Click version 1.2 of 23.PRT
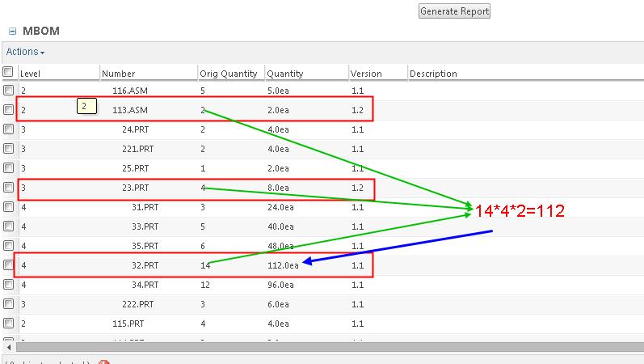The image size is (644, 364). coord(357,188)
